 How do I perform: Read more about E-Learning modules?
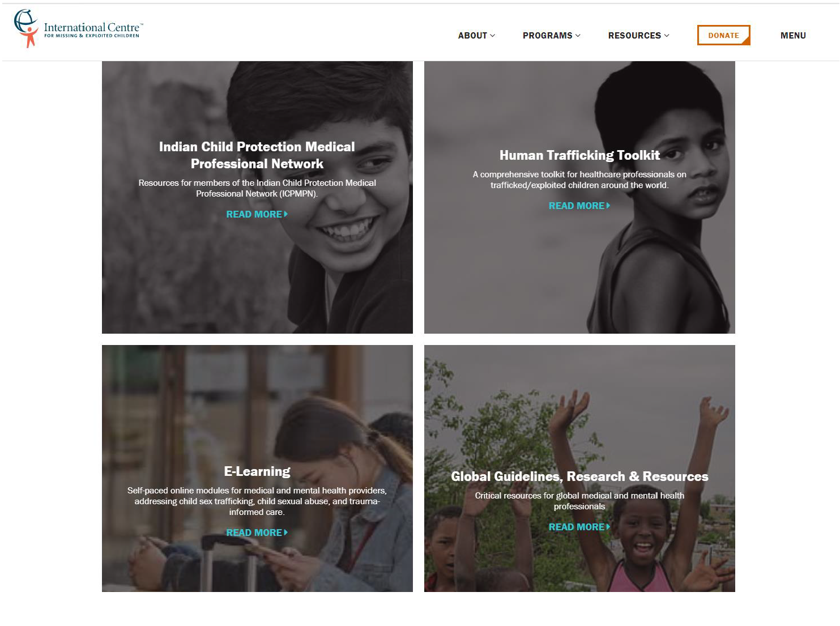point(257,533)
